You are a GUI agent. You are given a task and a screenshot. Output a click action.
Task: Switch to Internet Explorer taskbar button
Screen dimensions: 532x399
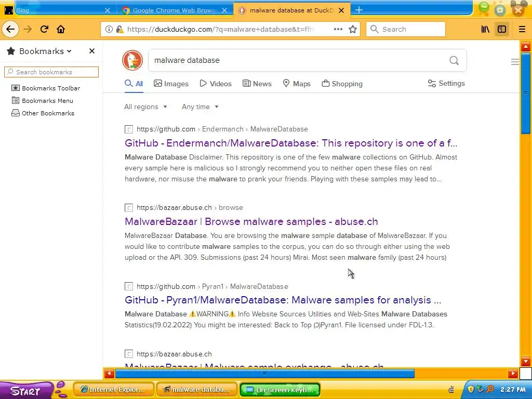pos(114,390)
